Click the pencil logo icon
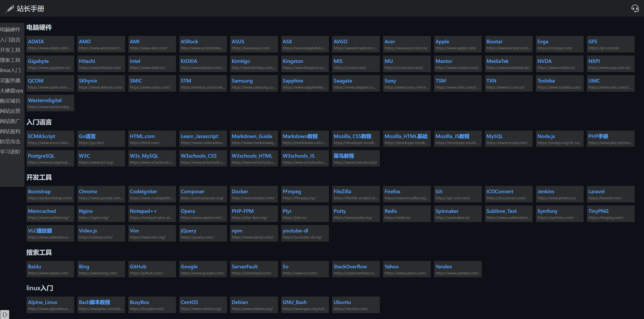644x319 pixels. pos(9,9)
